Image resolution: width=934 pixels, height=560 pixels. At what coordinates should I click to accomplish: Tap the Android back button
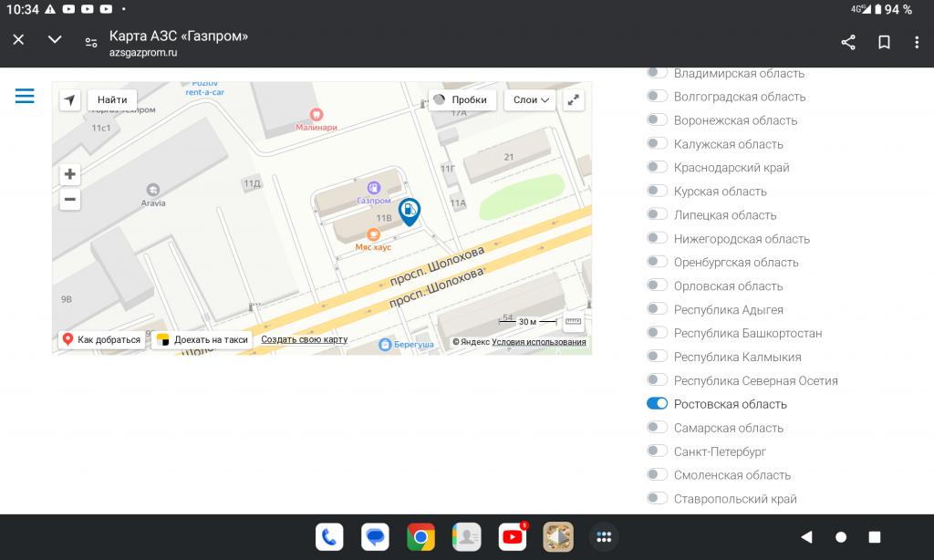[x=806, y=537]
